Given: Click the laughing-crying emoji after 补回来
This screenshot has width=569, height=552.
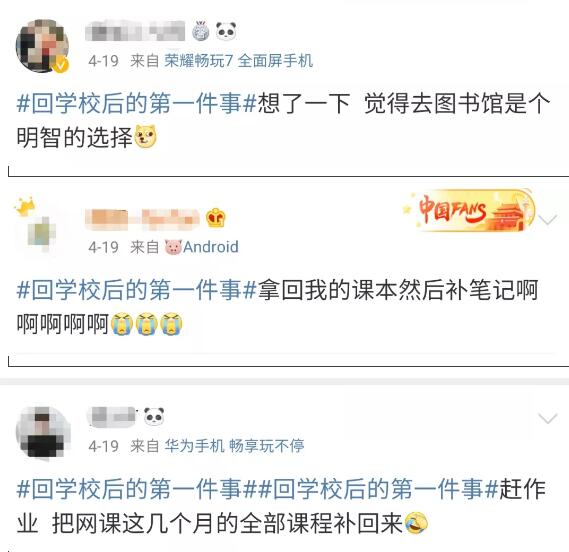Looking at the screenshot, I should pyautogui.click(x=416, y=523).
